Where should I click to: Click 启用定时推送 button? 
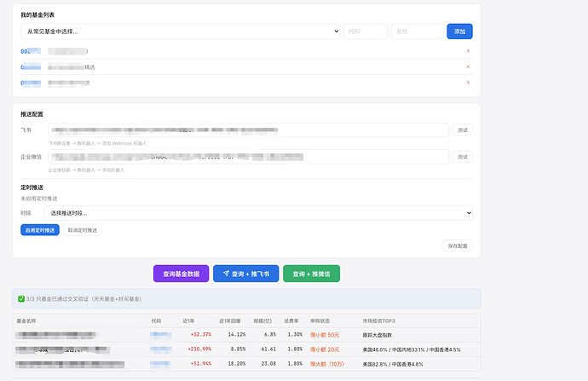point(40,230)
